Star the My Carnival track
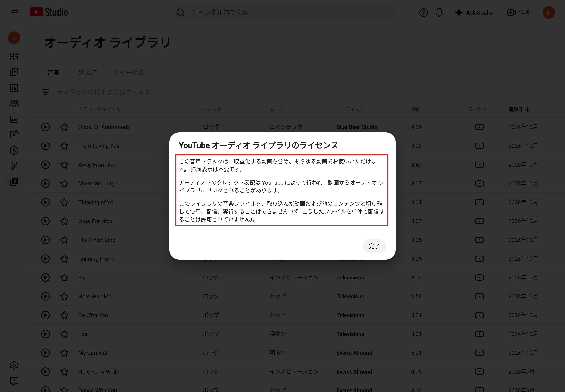The width and height of the screenshot is (565, 392). pyautogui.click(x=64, y=353)
